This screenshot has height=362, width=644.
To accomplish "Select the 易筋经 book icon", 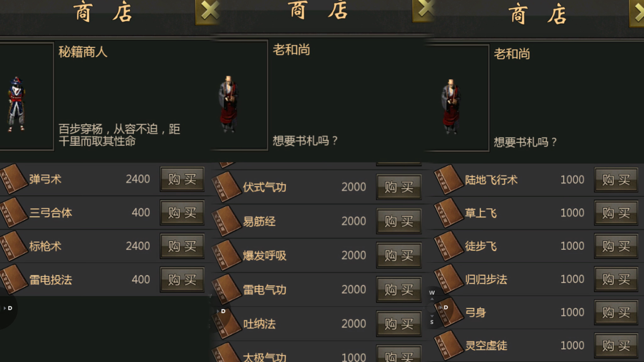I will point(227,221).
